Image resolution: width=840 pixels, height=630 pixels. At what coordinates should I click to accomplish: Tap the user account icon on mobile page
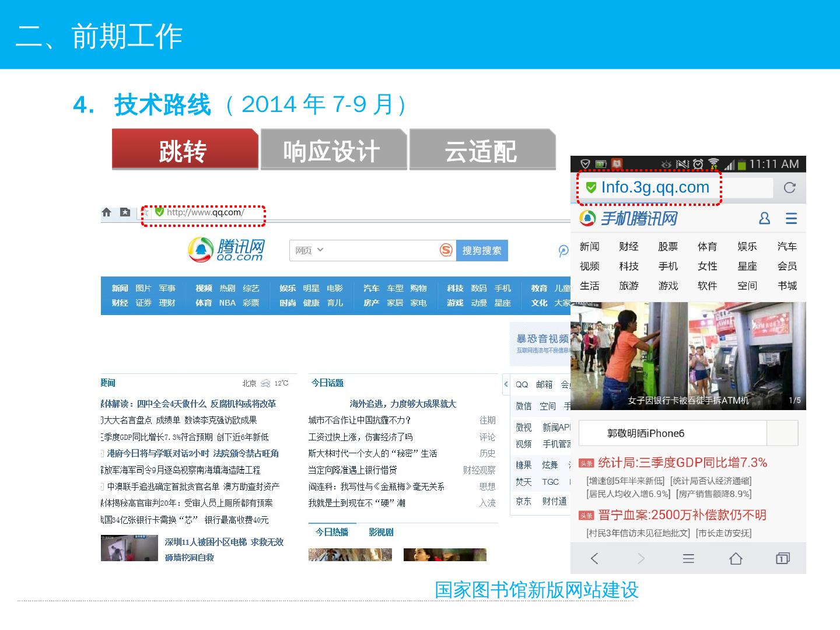click(764, 218)
